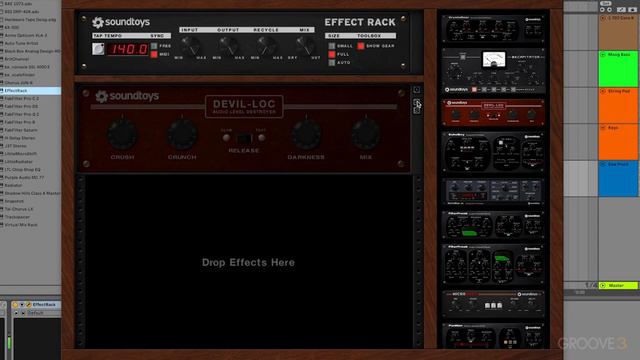Toggle the Moog Bass track fold button

coord(603,55)
